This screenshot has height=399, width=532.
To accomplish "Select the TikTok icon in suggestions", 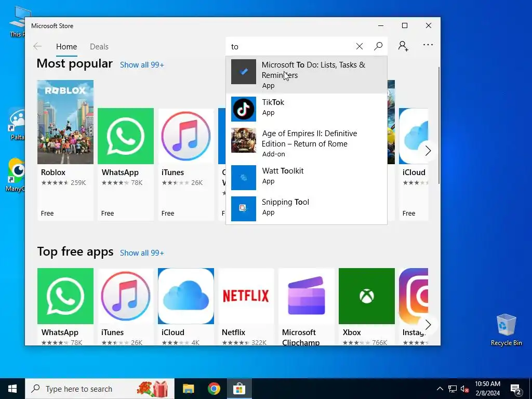I will 244,109.
